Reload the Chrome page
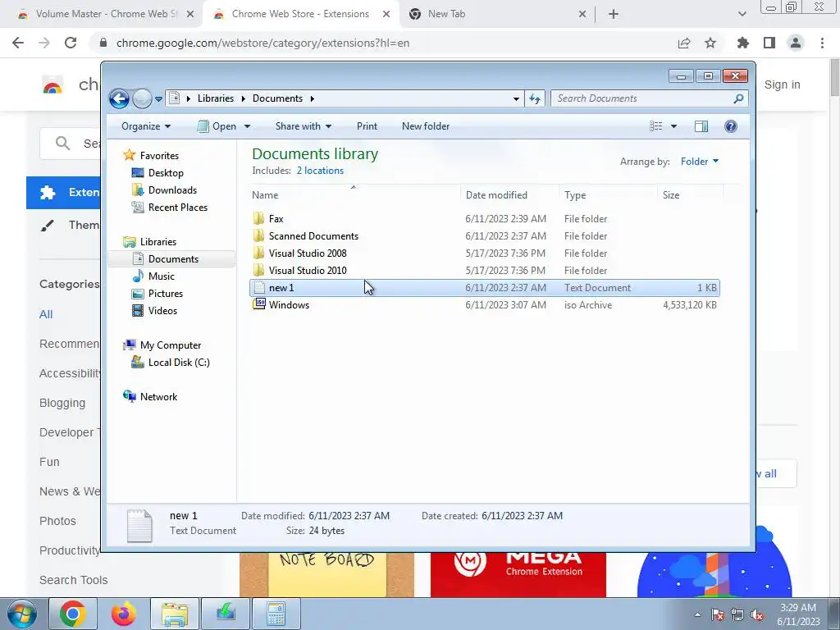This screenshot has height=630, width=840. [x=71, y=43]
